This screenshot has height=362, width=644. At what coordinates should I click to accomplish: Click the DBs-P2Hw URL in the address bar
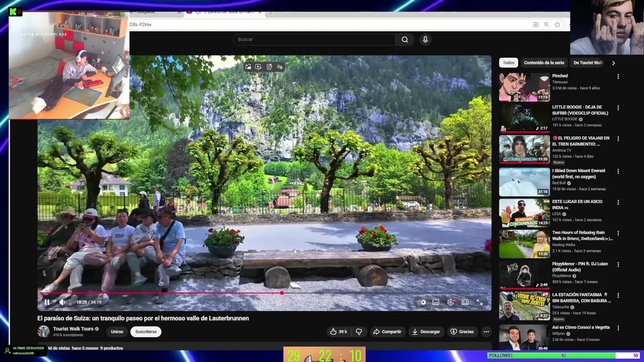point(140,25)
